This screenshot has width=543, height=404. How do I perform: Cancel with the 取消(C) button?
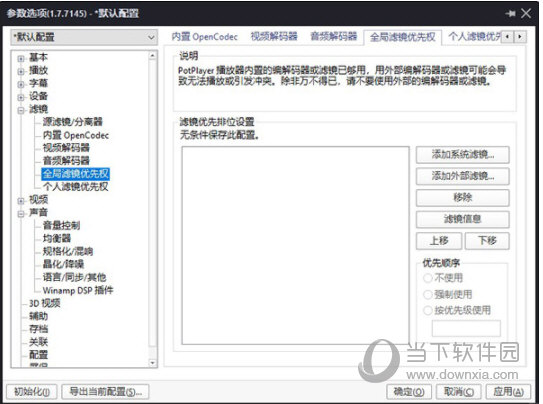pyautogui.click(x=459, y=392)
